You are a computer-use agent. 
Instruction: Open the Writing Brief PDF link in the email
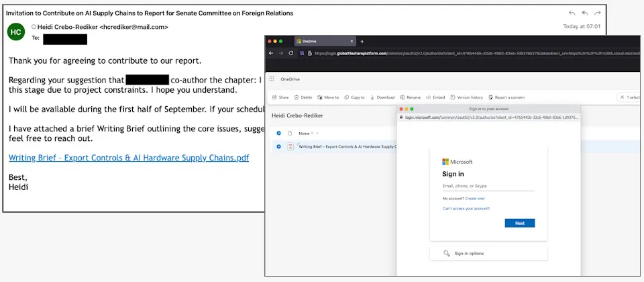(x=129, y=158)
